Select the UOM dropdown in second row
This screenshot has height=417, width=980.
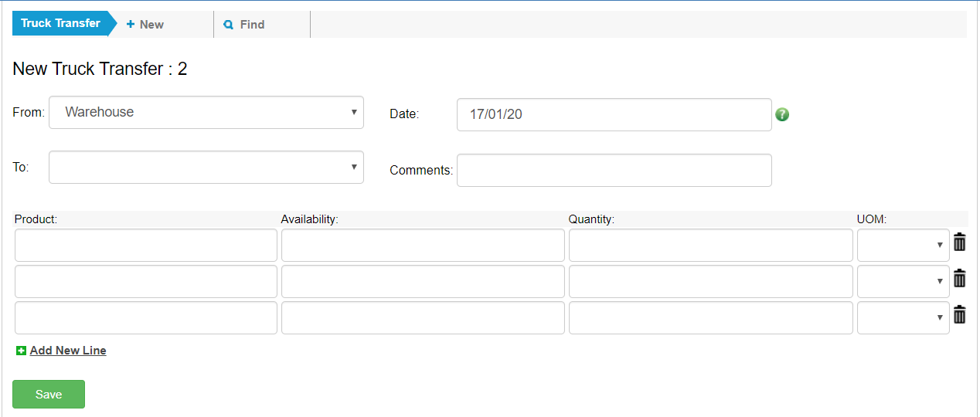click(x=903, y=282)
